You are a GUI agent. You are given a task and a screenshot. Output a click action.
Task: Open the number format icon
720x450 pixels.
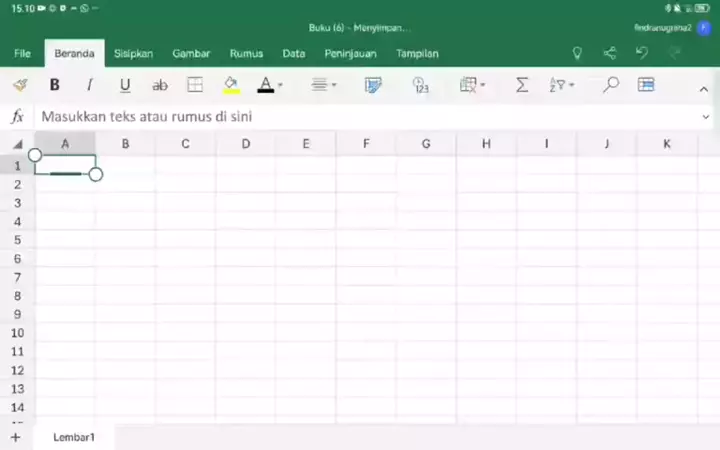420,86
